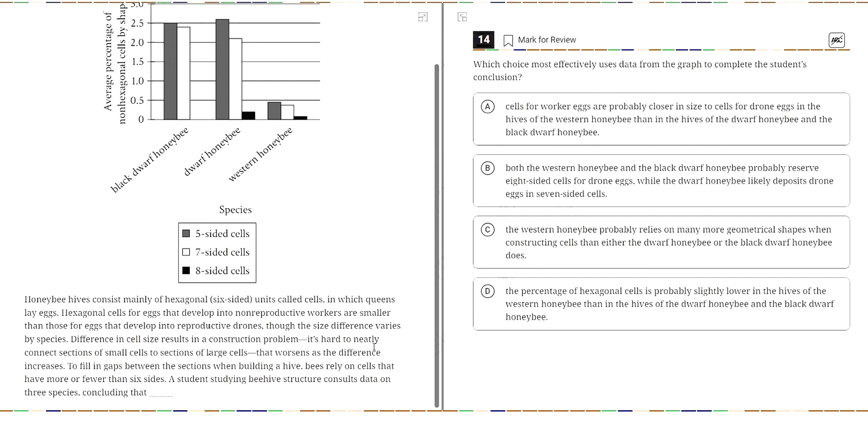Toggle the ABC answer strikethrough tool

(837, 40)
